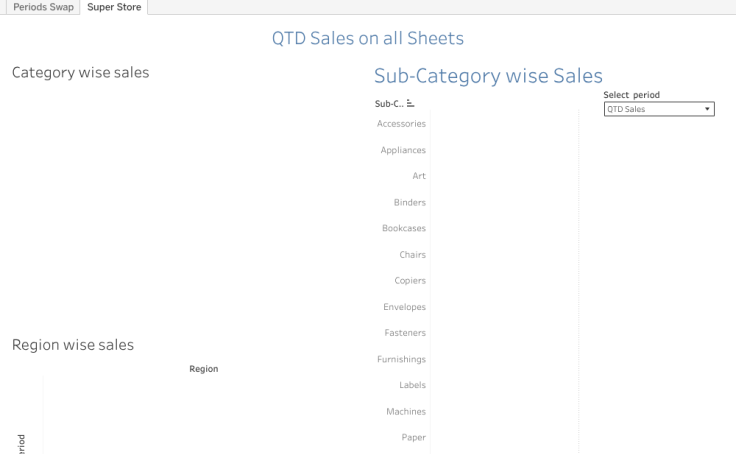Select Machines in the sub-category list
This screenshot has width=736, height=454.
[x=406, y=411]
